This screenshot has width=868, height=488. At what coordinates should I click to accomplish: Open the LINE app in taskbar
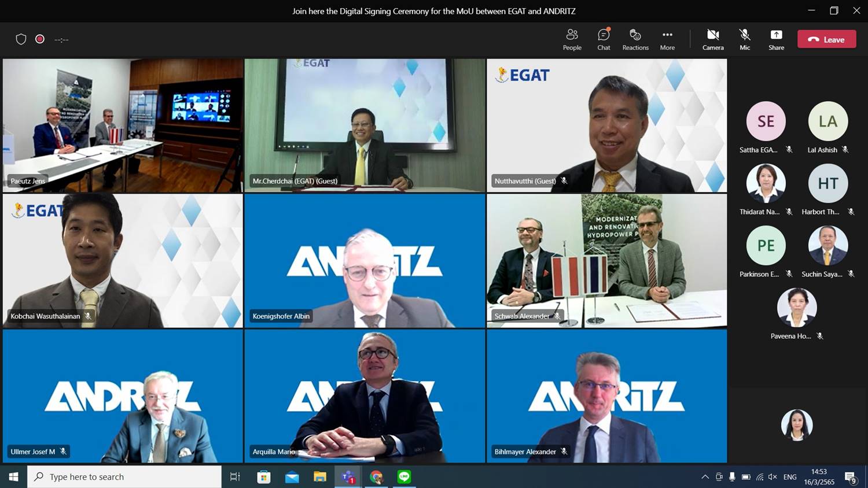click(404, 477)
